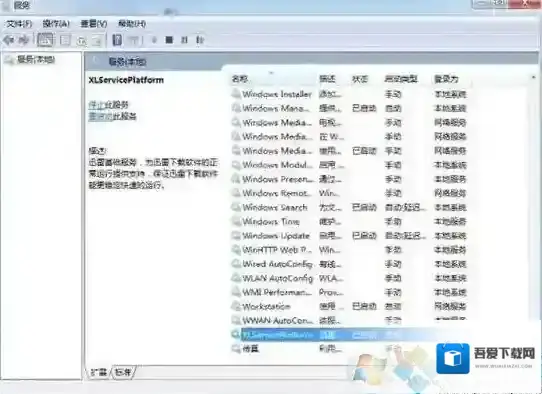This screenshot has height=394, width=542.
Task: Click the gear icon beside Windows Presen...
Action: [x=236, y=179]
